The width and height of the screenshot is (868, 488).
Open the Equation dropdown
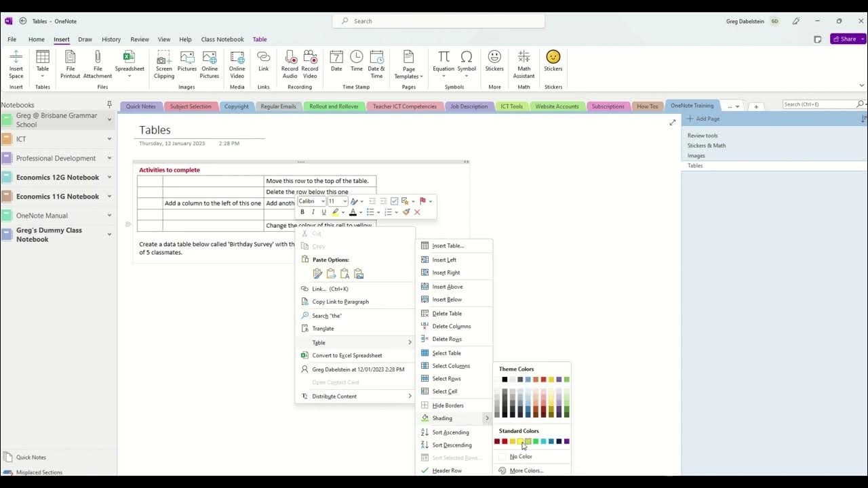(x=443, y=76)
